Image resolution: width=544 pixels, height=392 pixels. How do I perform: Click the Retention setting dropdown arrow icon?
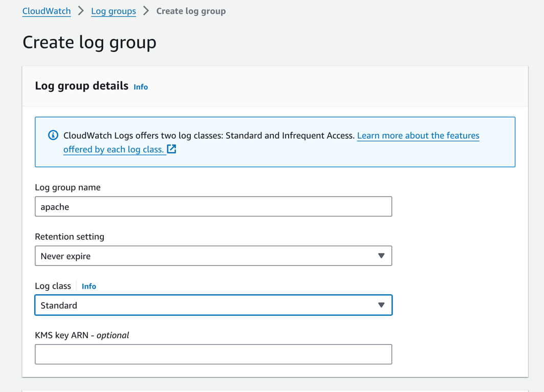(381, 256)
